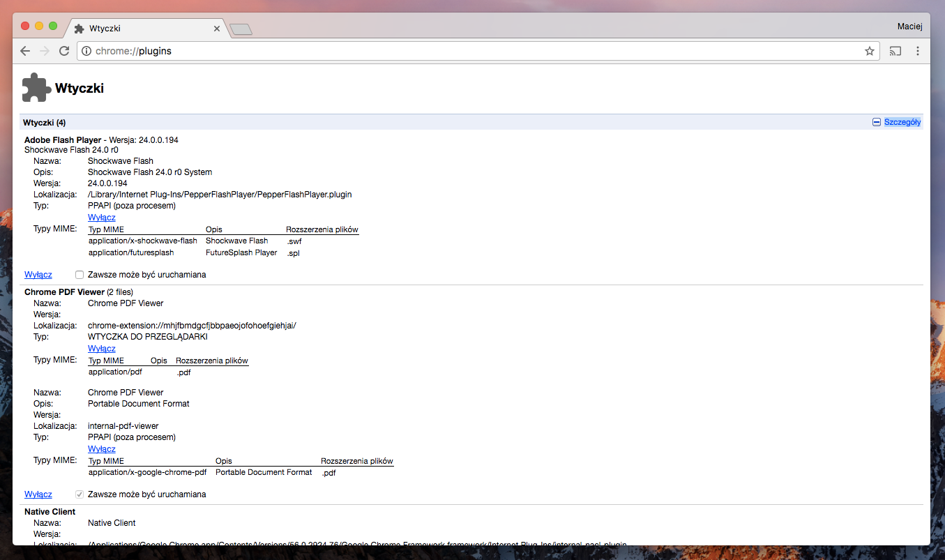Screen dimensions: 945x560
Task: Toggle Zawsze może być uruchamiana for PDF Viewer
Action: 80,494
